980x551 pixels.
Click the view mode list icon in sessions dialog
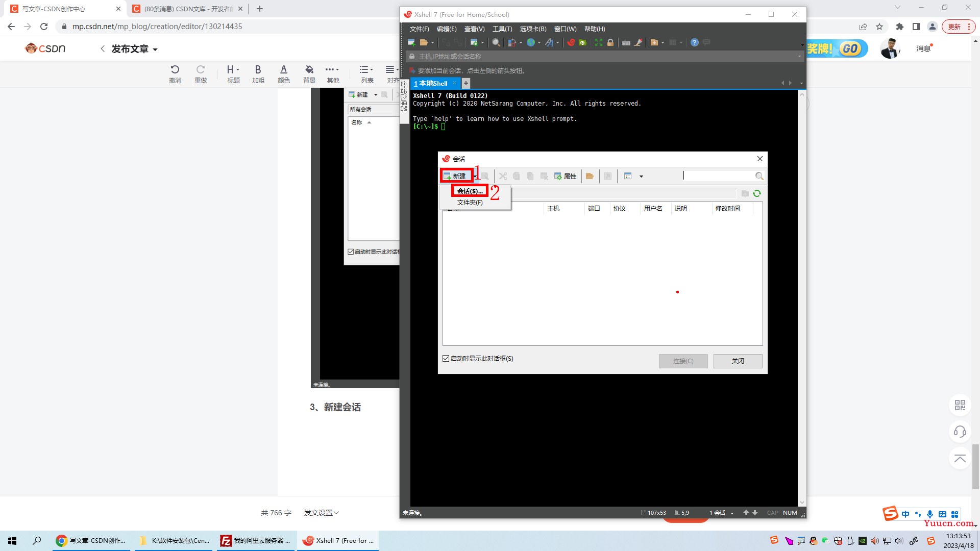[628, 176]
